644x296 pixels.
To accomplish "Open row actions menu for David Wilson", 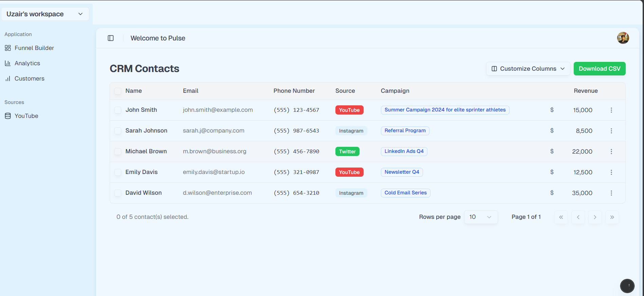I will 611,193.
